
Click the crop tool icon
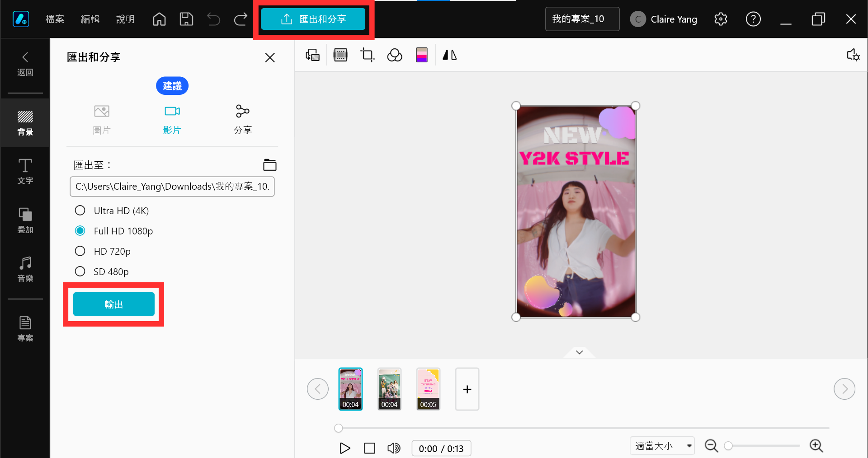[x=367, y=55]
